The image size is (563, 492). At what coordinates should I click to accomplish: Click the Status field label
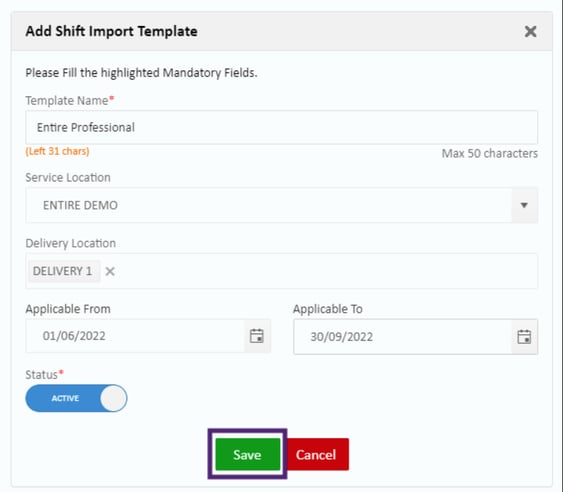coord(41,375)
